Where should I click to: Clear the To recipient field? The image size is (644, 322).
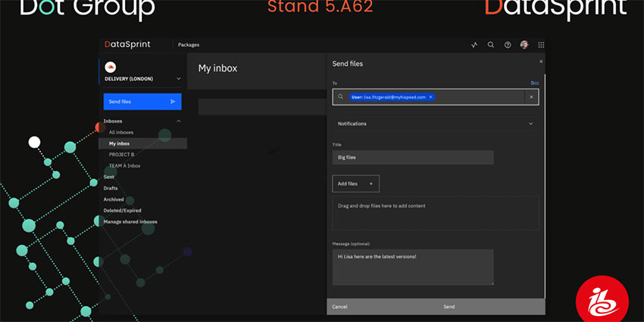(x=531, y=97)
